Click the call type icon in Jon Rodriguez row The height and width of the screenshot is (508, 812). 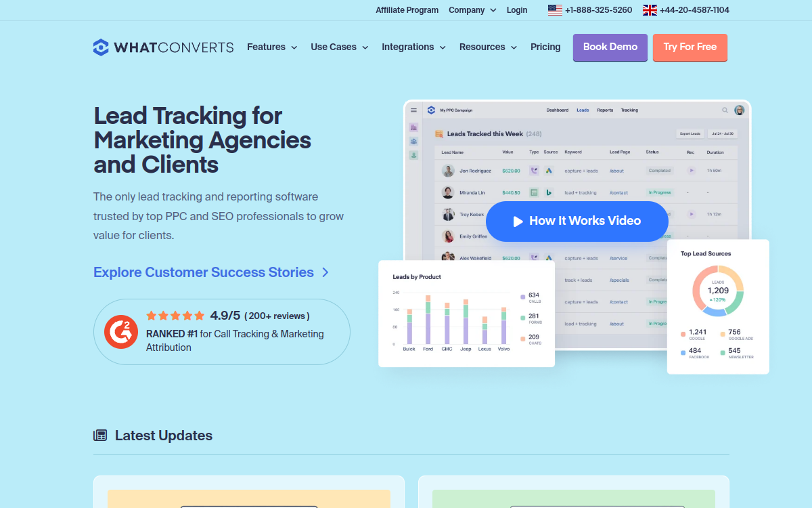(534, 171)
